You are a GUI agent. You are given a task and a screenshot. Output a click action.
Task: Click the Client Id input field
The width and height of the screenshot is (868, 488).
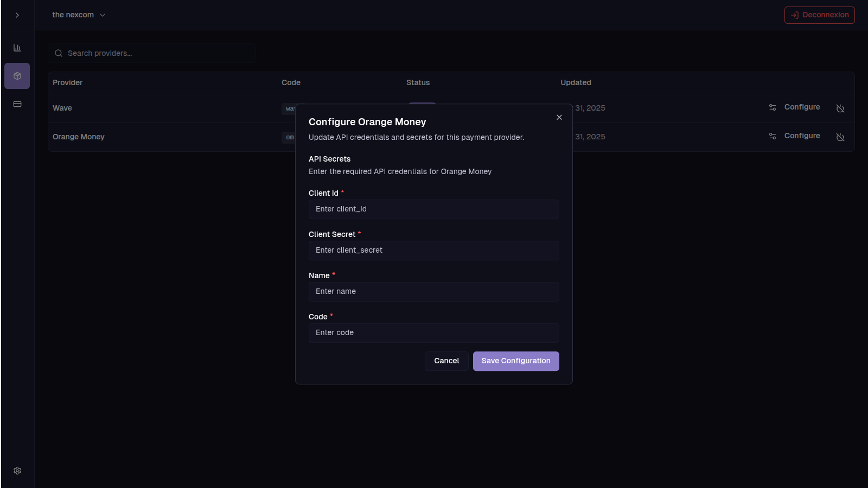(x=433, y=209)
